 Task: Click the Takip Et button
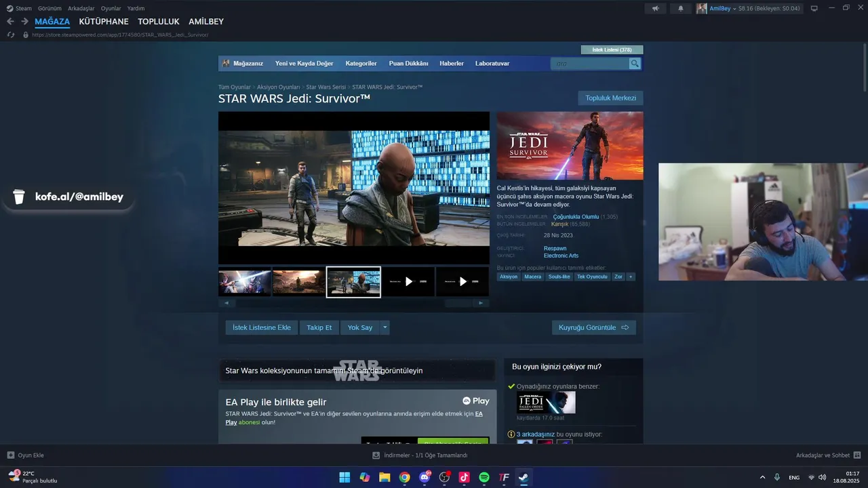(319, 327)
